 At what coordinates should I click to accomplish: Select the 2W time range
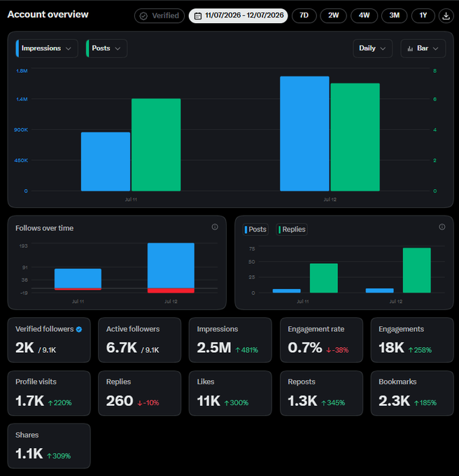[x=333, y=16]
